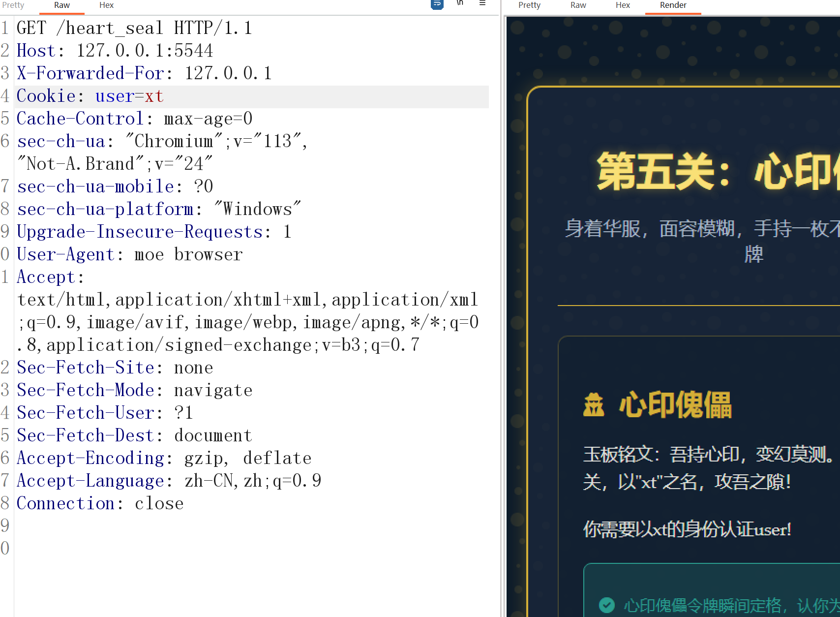Click the Accept-Language header line

click(169, 481)
